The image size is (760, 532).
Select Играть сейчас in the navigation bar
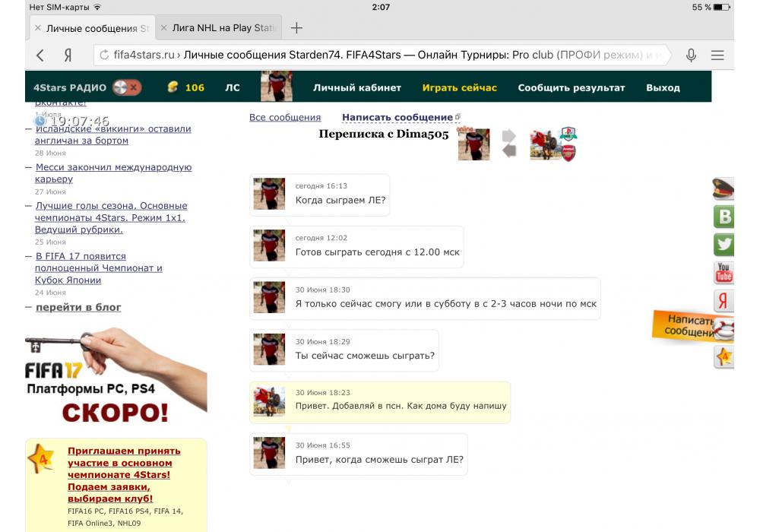pos(459,87)
